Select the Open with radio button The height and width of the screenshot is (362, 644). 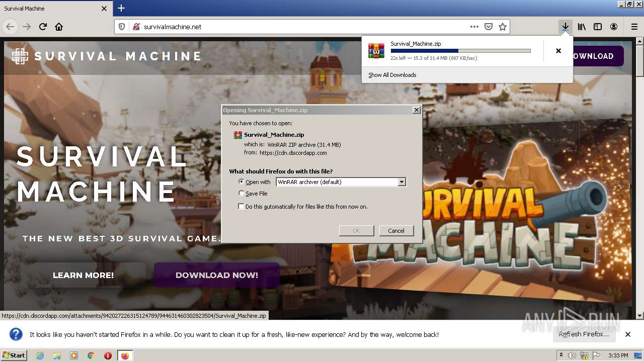pos(242,182)
